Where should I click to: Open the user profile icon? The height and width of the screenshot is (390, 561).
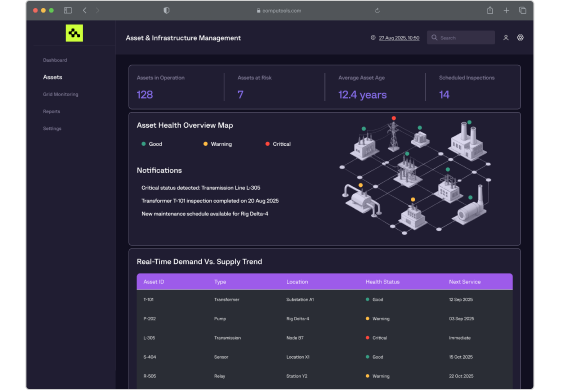(x=506, y=38)
